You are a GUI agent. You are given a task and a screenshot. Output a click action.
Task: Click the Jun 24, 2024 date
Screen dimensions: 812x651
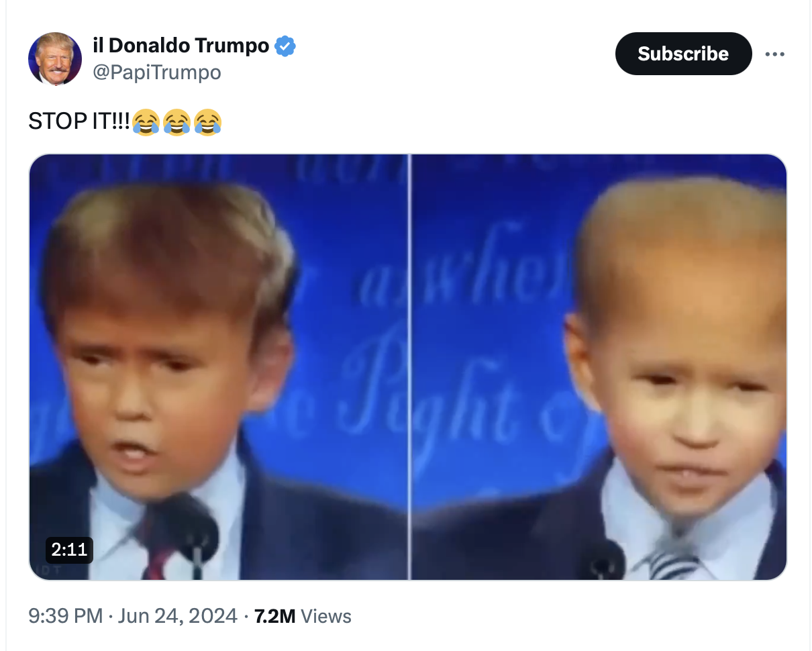pyautogui.click(x=177, y=615)
